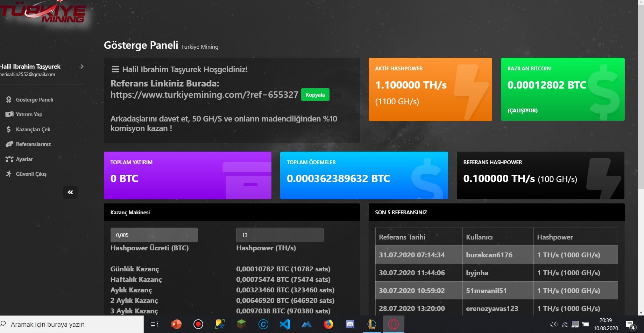Click the hamburger icon beside the welcome message
Screen dimensions: 644x333
click(115, 69)
